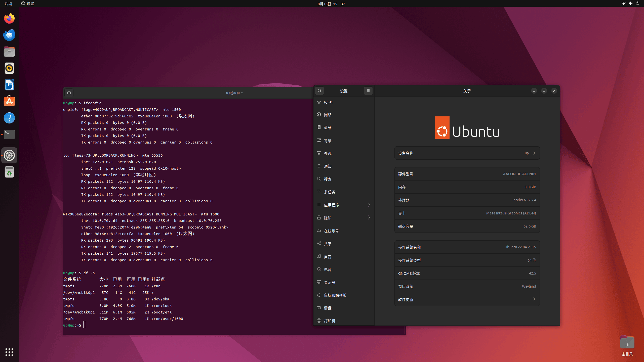Select 多任务 in Settings sidebar
The image size is (644, 362).
coord(344,192)
